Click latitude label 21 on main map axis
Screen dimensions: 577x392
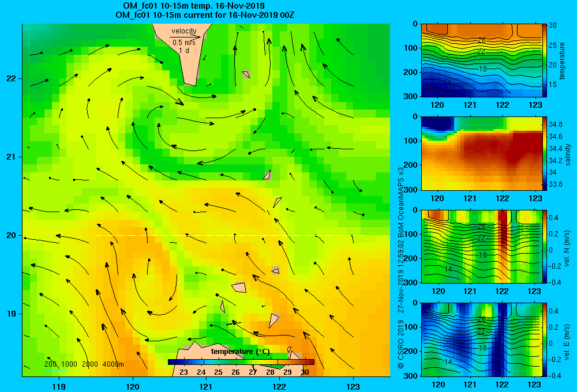click(11, 157)
